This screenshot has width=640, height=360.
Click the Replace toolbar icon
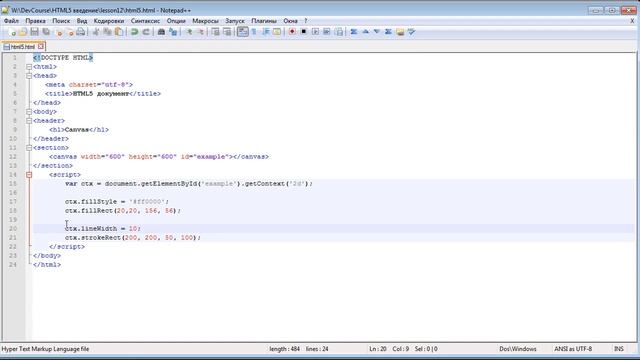pos(173,32)
